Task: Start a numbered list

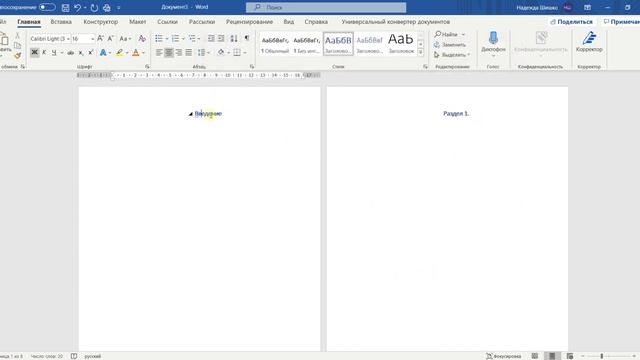Action: click(175, 39)
